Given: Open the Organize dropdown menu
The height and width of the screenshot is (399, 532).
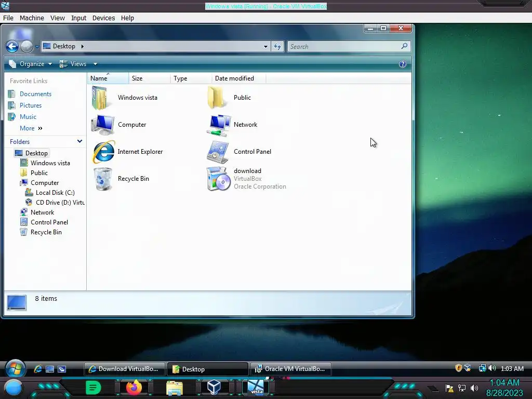Looking at the screenshot, I should (x=31, y=64).
